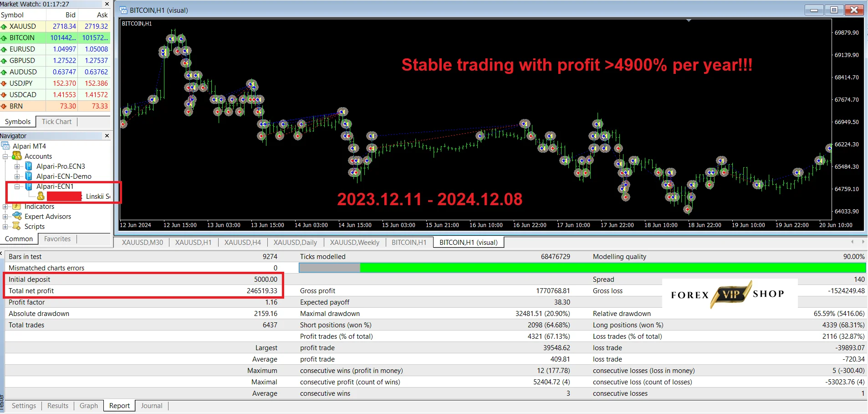Open the XAUUSD,H4 chart tab
The image size is (868, 414).
(x=243, y=243)
